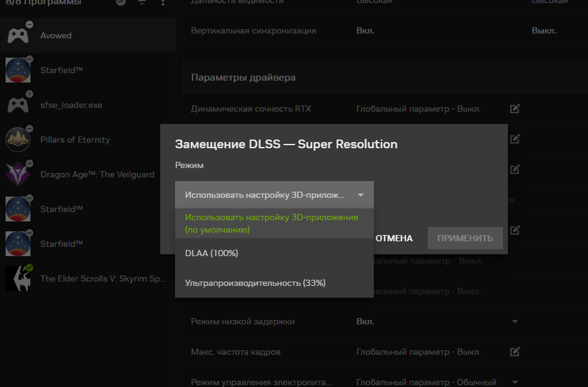Viewport: 588px width, 387px height.
Task: Select The Elder Scrolls V: Skyrim icon
Action: click(x=18, y=278)
